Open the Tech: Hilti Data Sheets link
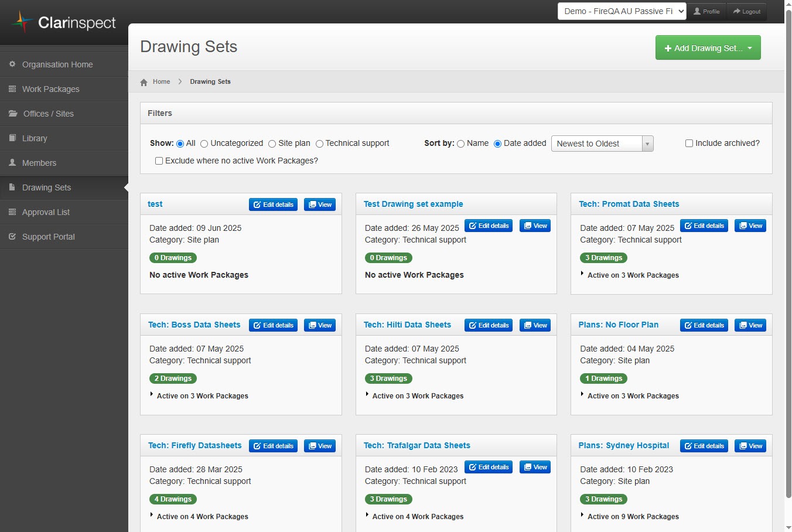The width and height of the screenshot is (792, 532). click(x=407, y=325)
